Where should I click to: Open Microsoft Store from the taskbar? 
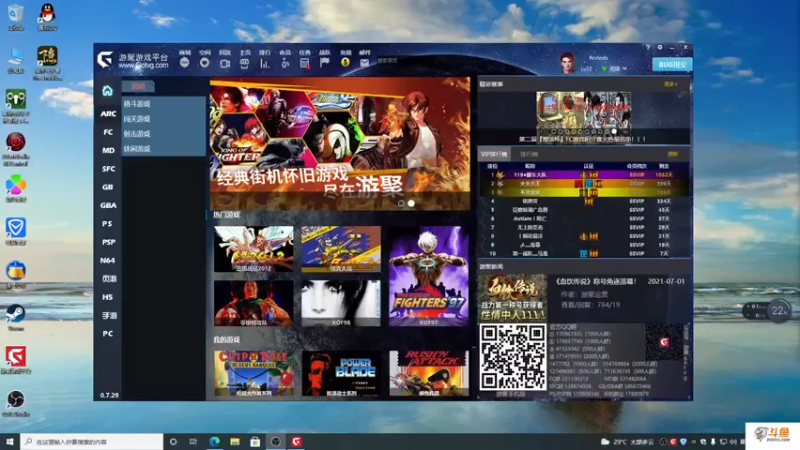click(x=255, y=441)
